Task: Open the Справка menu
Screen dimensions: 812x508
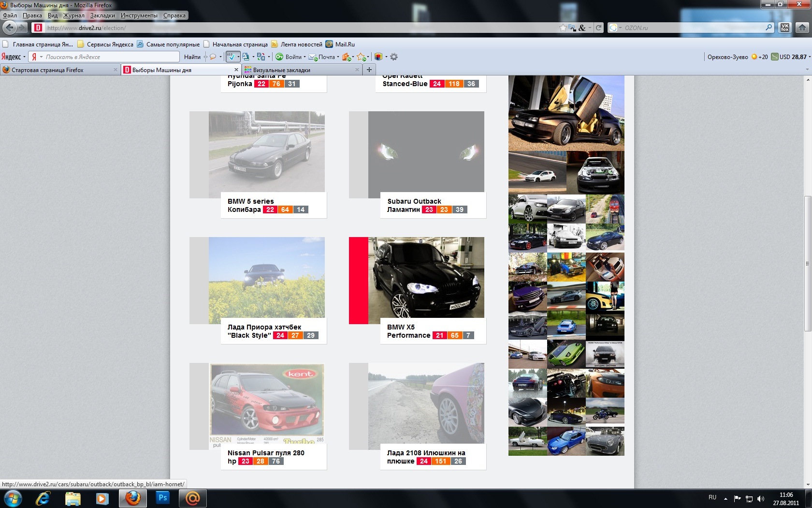Action: pyautogui.click(x=174, y=15)
